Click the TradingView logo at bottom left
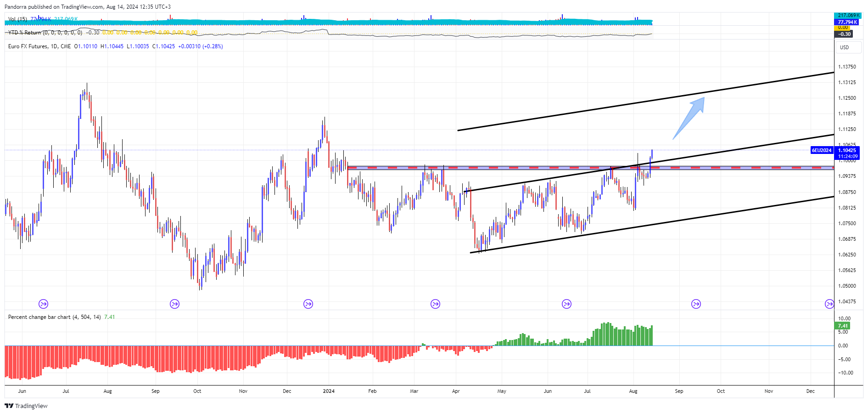Viewport: 868px width, 414px height. [x=26, y=406]
